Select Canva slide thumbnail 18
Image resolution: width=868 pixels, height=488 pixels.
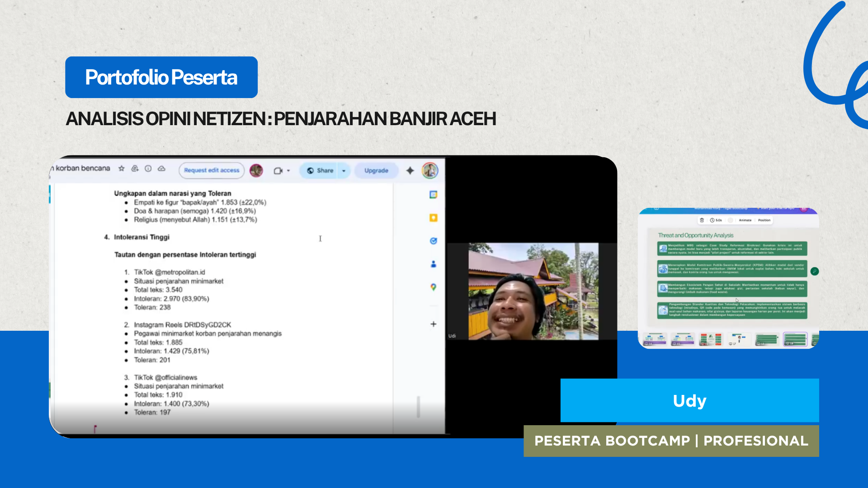[767, 339]
